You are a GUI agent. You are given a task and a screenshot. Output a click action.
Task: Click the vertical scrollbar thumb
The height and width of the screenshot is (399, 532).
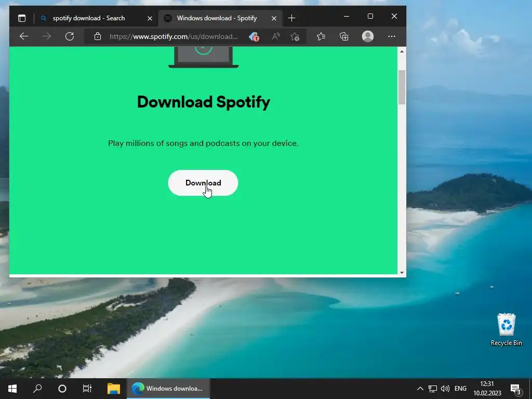click(402, 87)
